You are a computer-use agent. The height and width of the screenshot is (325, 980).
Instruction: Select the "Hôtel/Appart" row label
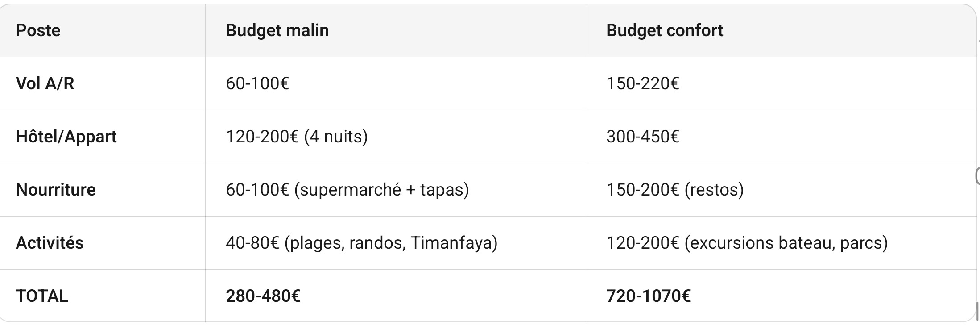click(66, 137)
